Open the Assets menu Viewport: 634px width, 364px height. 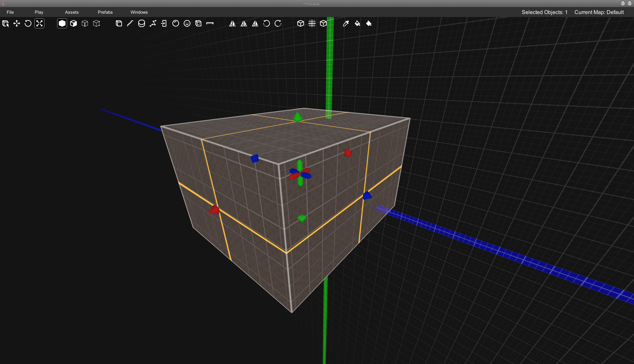[x=72, y=12]
